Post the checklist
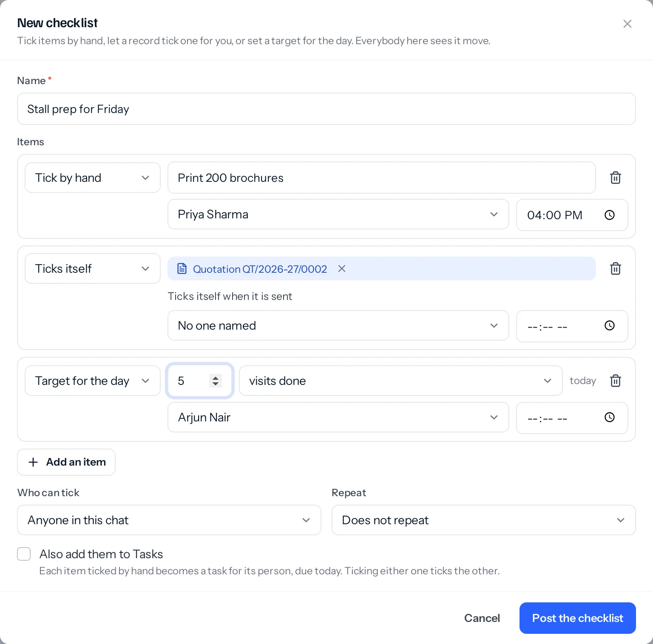Image resolution: width=653 pixels, height=644 pixels. [578, 618]
